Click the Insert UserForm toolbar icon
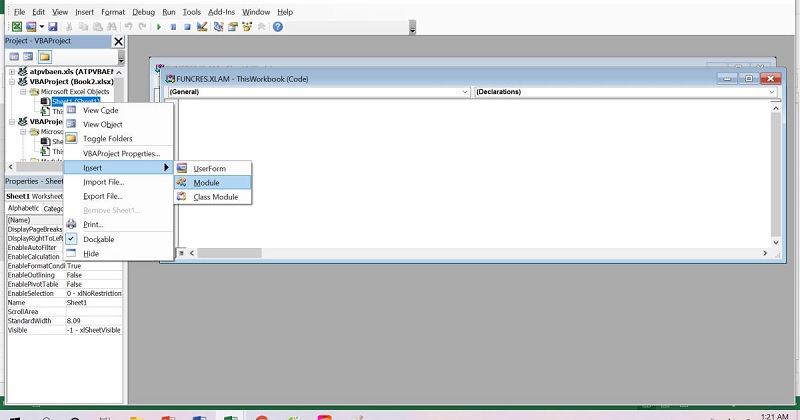Screen dimensions: 800x420 pos(31,27)
